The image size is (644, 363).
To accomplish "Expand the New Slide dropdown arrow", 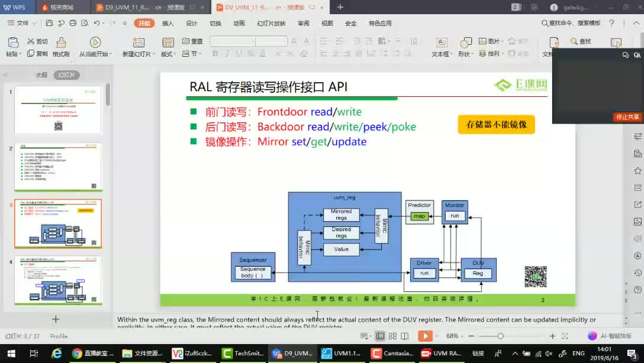I will 154,54.
